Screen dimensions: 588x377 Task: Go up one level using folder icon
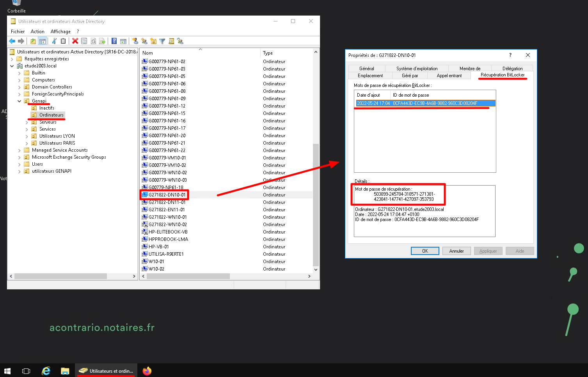(x=33, y=41)
